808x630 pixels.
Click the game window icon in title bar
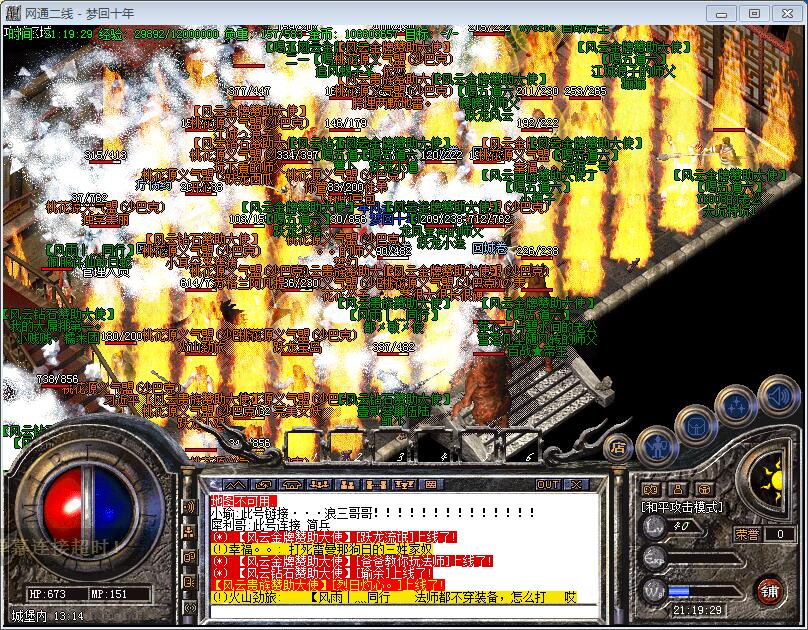[x=13, y=12]
